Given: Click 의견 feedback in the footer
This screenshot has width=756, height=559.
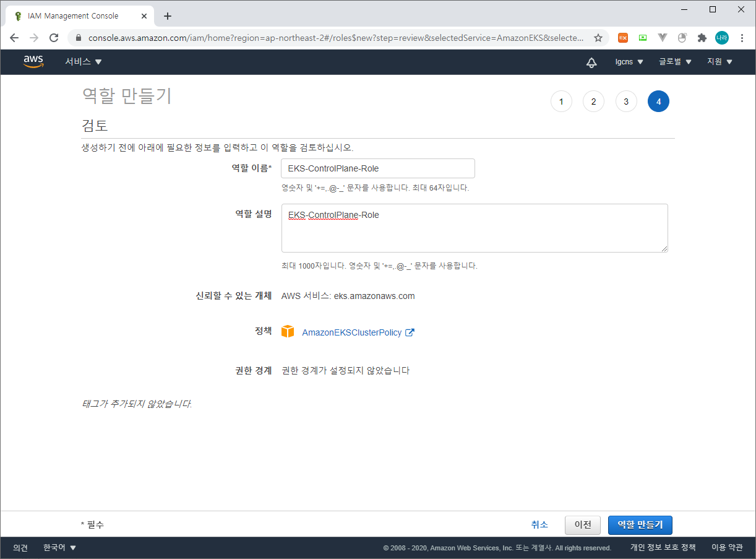Looking at the screenshot, I should pos(20,548).
